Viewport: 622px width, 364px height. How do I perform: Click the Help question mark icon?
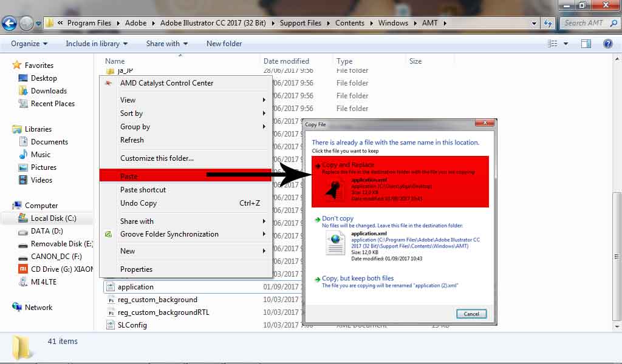click(x=607, y=44)
